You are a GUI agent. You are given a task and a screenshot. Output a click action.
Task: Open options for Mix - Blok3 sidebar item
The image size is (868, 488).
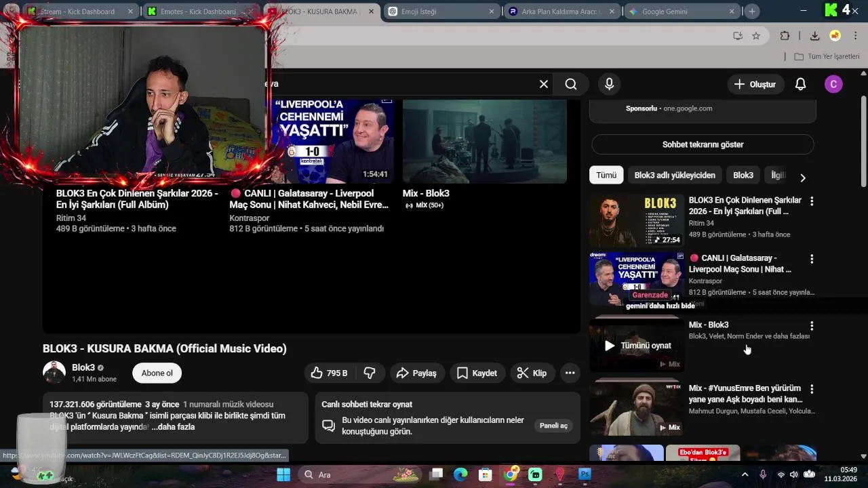point(812,326)
